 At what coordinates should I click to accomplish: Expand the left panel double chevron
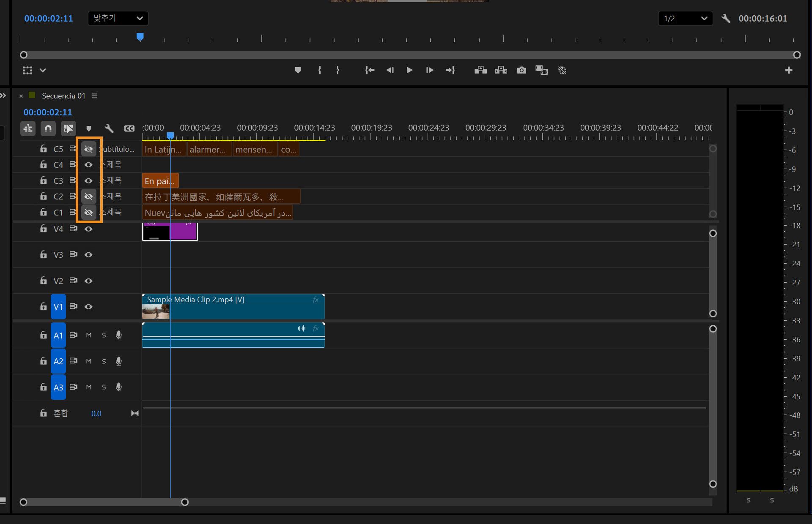pyautogui.click(x=3, y=96)
